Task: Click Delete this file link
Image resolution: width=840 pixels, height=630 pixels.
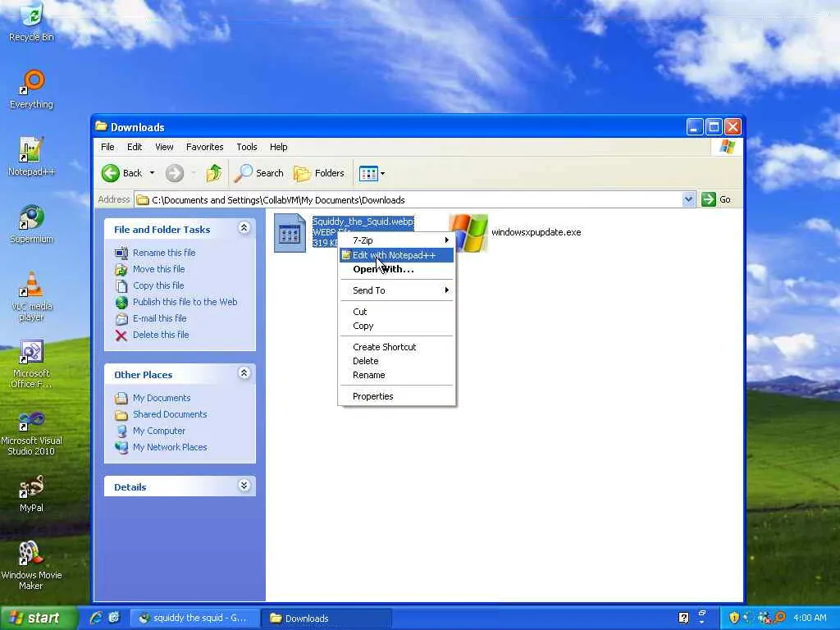Action: [x=161, y=335]
